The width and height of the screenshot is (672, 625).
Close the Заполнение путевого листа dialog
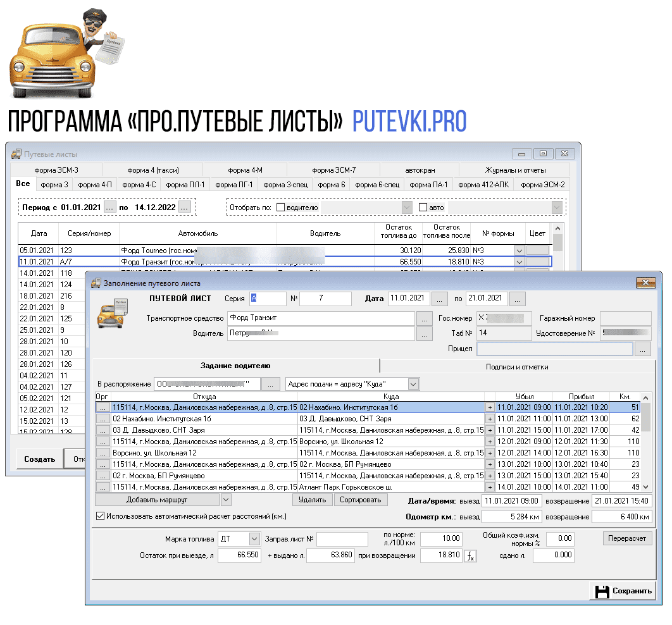646,283
